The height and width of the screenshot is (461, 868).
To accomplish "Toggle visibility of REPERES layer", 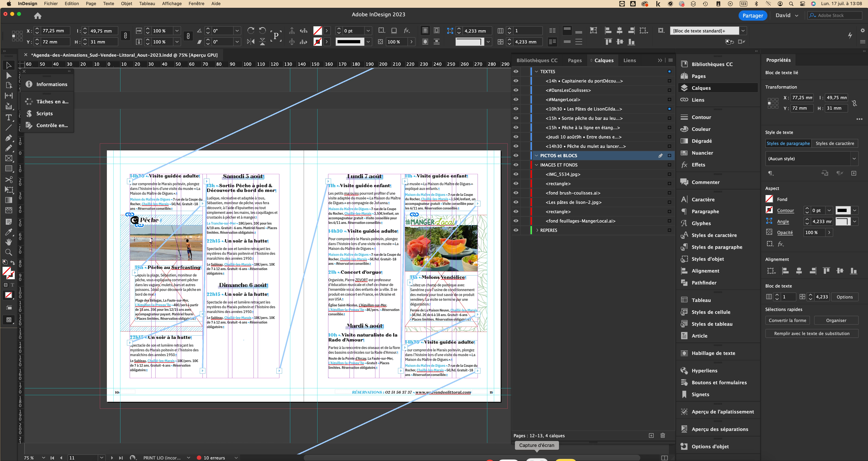I will pos(516,230).
